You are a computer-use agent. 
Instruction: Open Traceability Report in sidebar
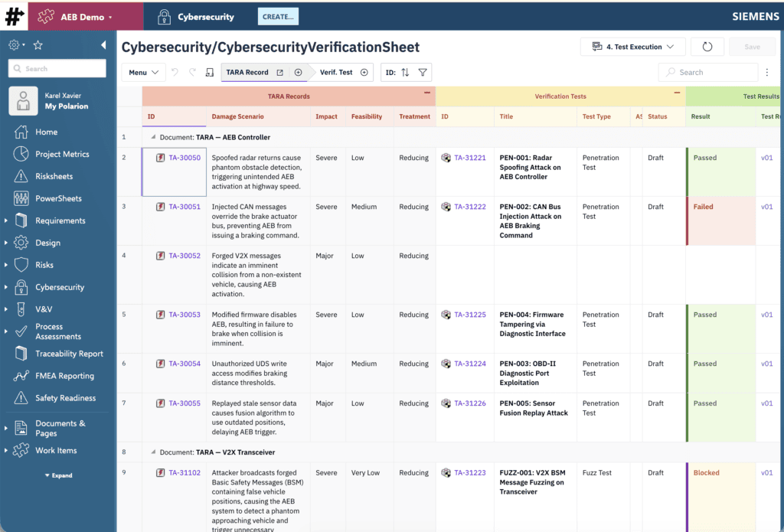(69, 354)
